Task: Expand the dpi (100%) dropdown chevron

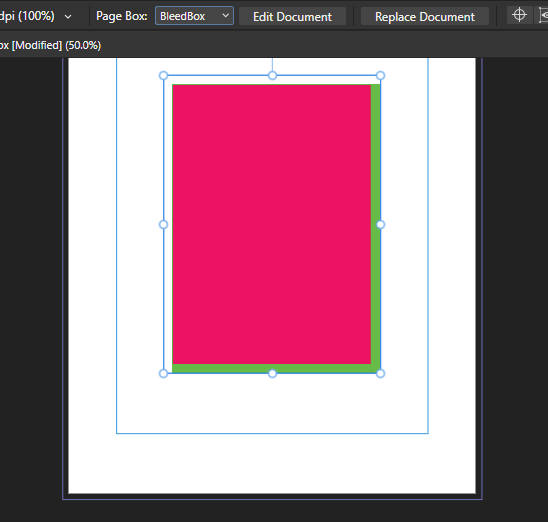Action: [x=68, y=16]
